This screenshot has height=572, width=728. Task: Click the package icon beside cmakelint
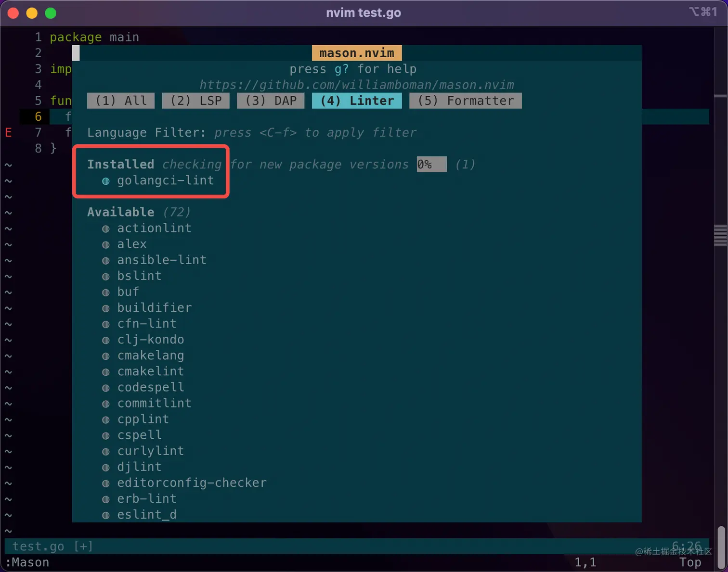(106, 372)
